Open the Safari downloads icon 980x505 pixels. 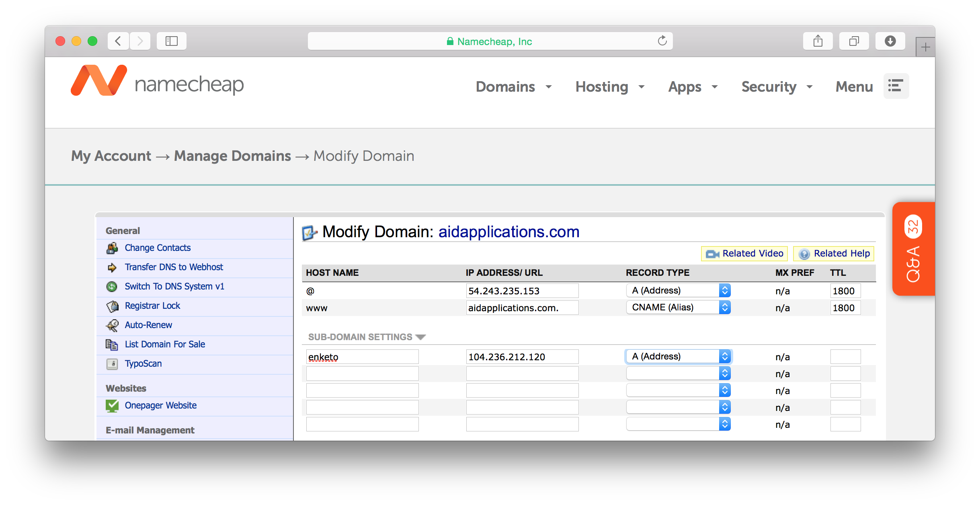coord(890,41)
